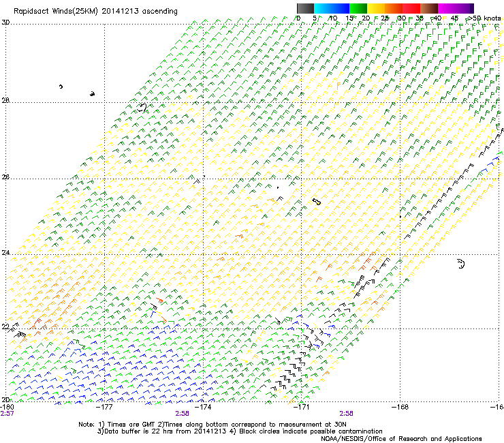504x443 pixels.
Task: Click the latitude label 30
Action: coord(5,22)
